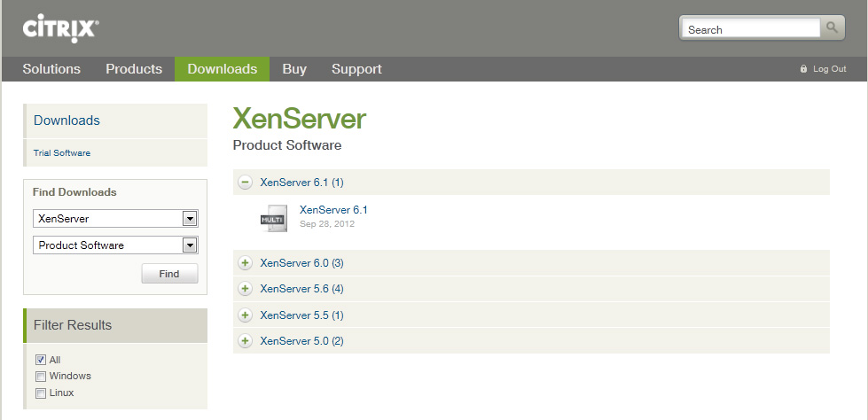The image size is (868, 420).
Task: Open the Solutions menu
Action: tap(51, 69)
